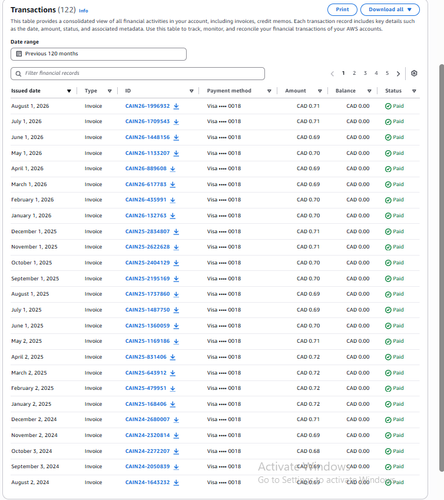Click 'Visa •••• 0018' in July 1, 2025 row
Image resolution: width=444 pixels, height=500 pixels.
pyautogui.click(x=224, y=310)
